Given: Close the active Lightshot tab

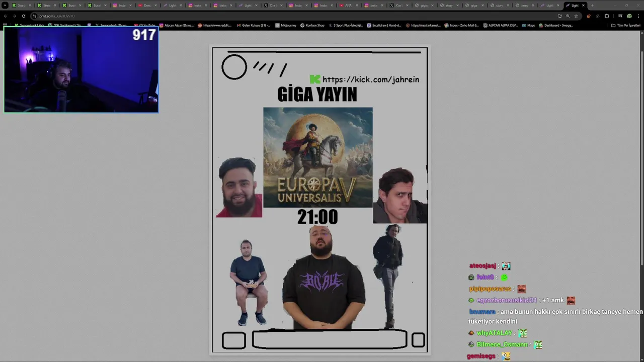Looking at the screenshot, I should pyautogui.click(x=584, y=6).
